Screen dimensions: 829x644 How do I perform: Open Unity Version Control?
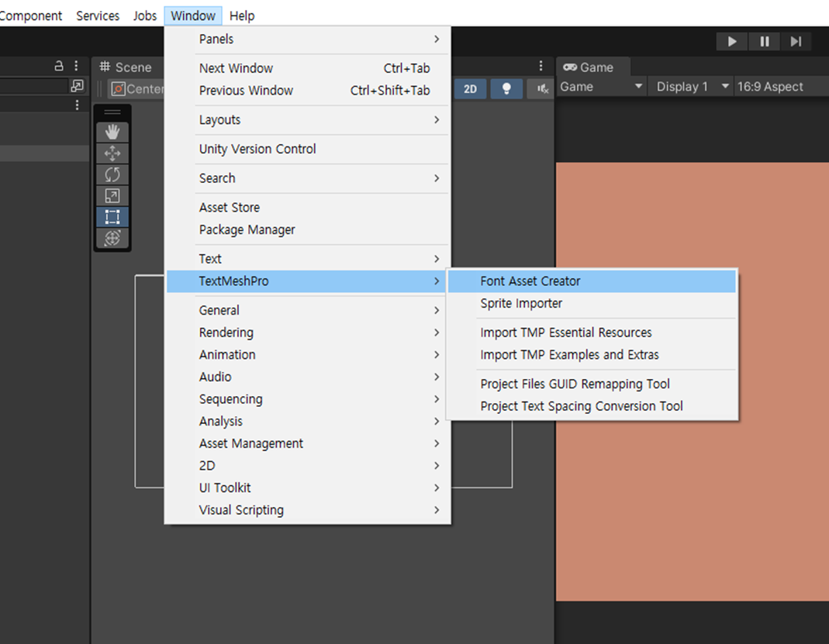click(x=308, y=149)
